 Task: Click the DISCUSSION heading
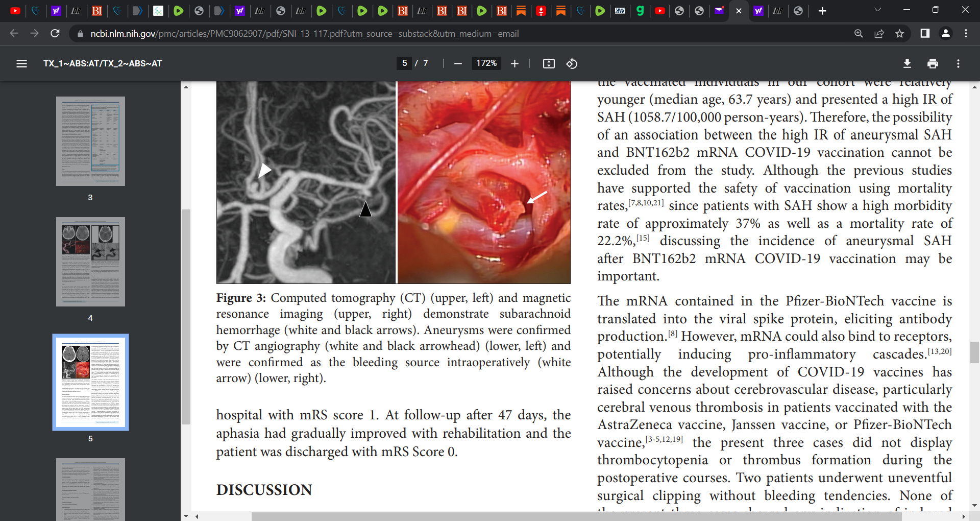264,490
